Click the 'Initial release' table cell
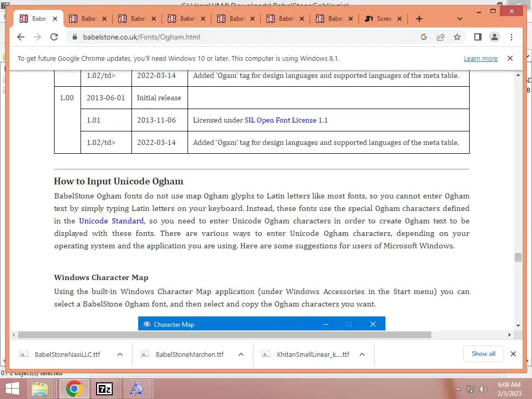Image resolution: width=532 pixels, height=399 pixels. pos(159,98)
